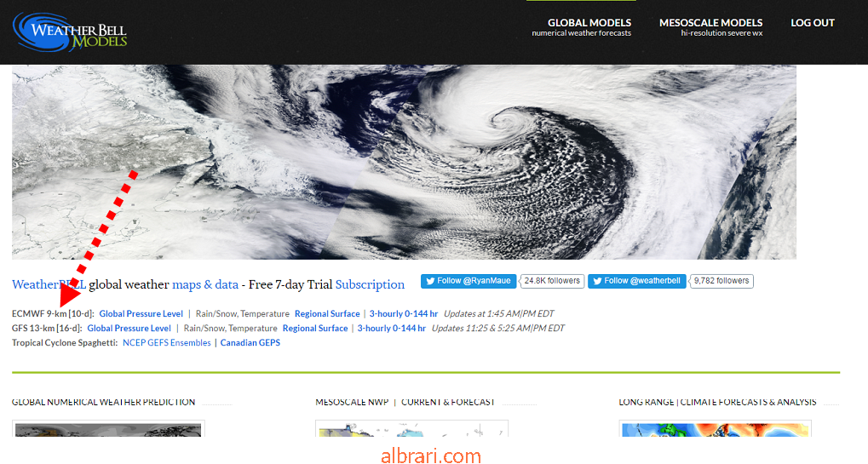Click the satellite cyclone banner image
This screenshot has height=464, width=868.
coord(404,162)
